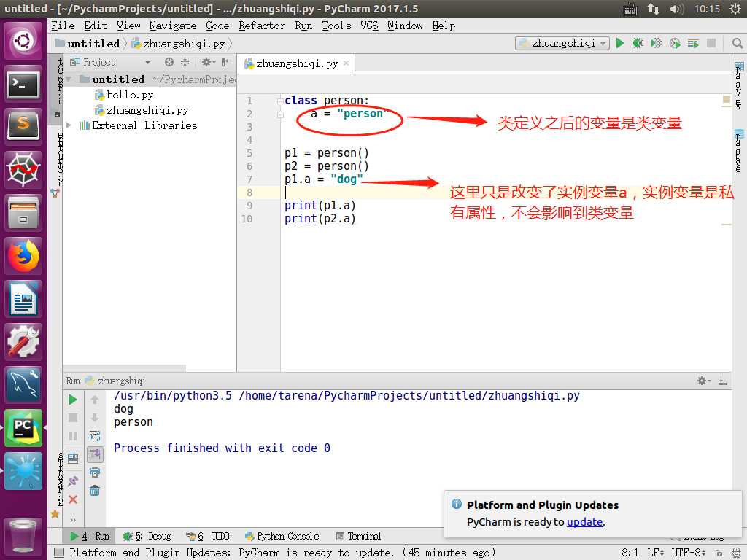Start debugging with the bug icon in toolbar
The width and height of the screenshot is (747, 560).
(638, 43)
